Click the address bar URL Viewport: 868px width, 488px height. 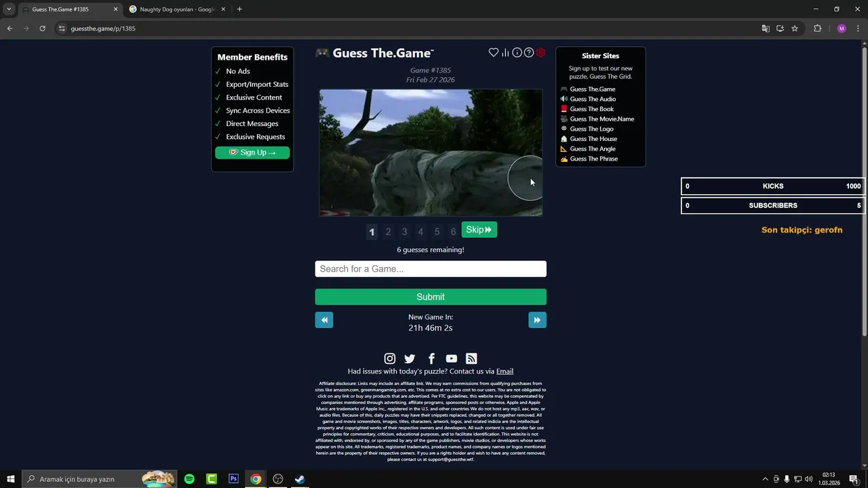(x=103, y=28)
